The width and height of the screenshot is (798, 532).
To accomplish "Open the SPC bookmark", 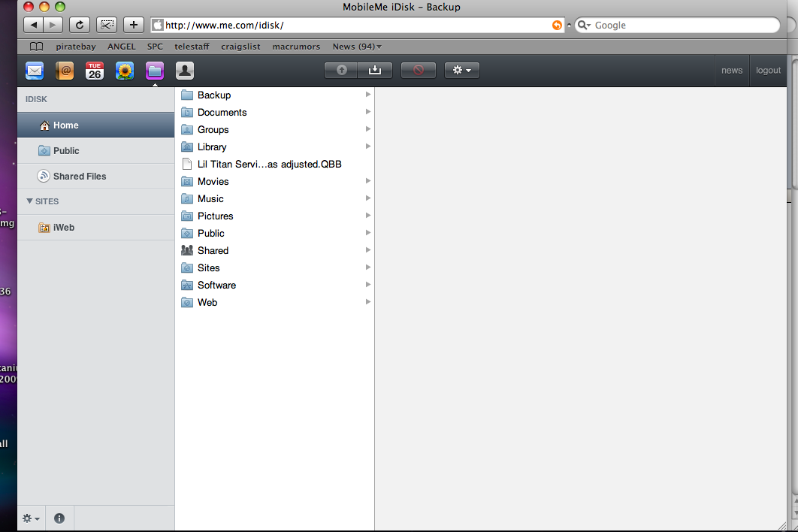I will [x=156, y=47].
